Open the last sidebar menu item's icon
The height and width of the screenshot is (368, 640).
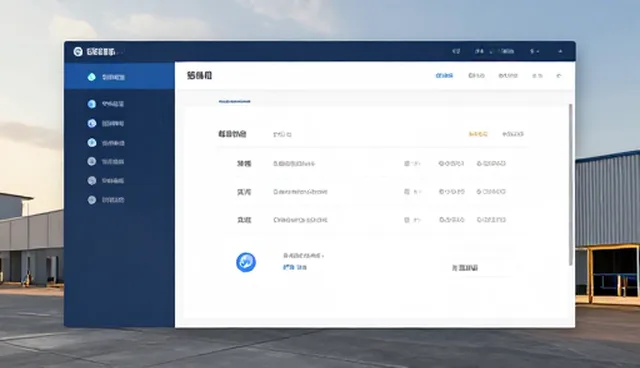click(92, 200)
